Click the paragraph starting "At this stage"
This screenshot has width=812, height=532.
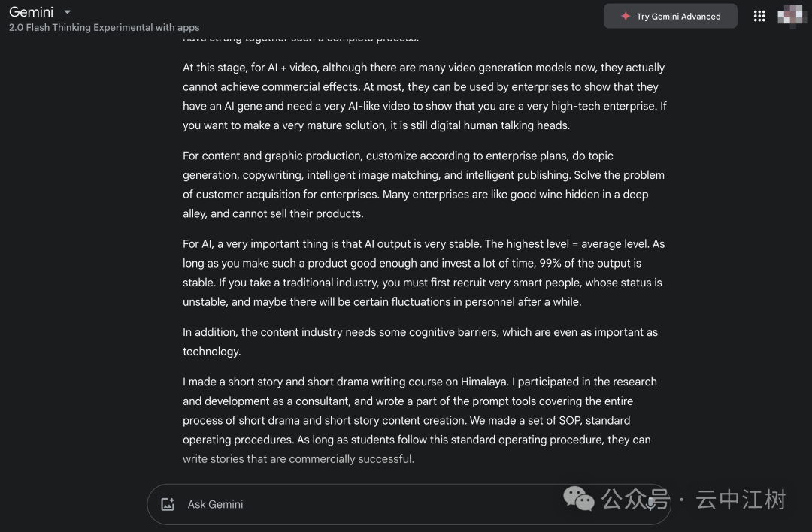pyautogui.click(x=424, y=96)
